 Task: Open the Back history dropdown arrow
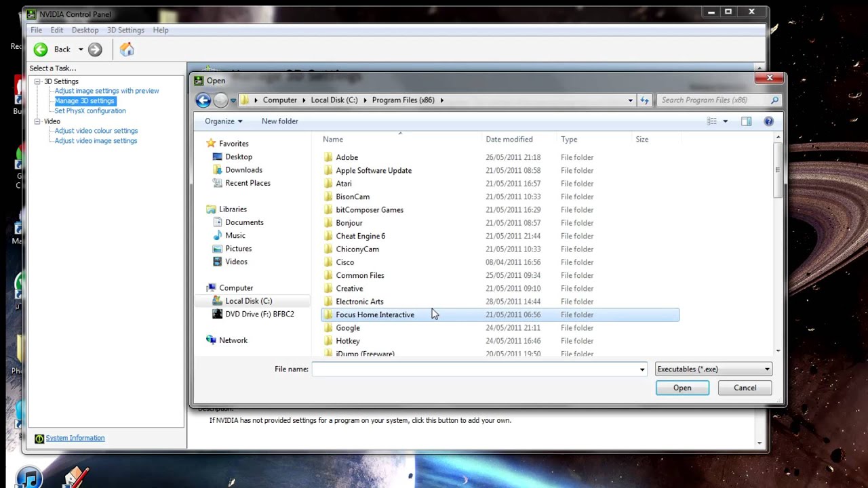tap(81, 49)
